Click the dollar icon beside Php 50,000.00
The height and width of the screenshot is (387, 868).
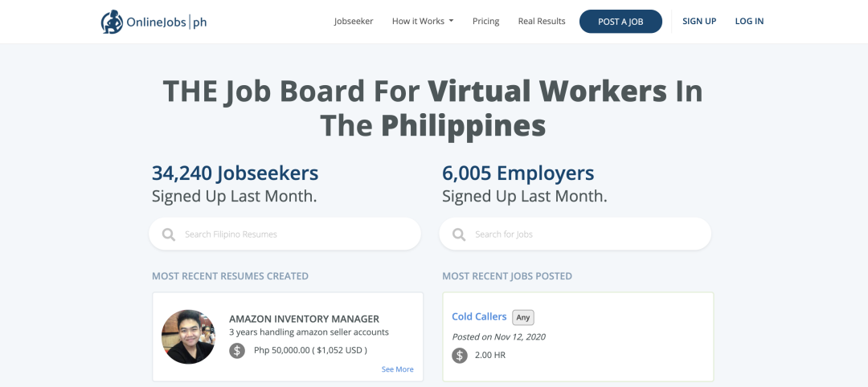click(237, 350)
